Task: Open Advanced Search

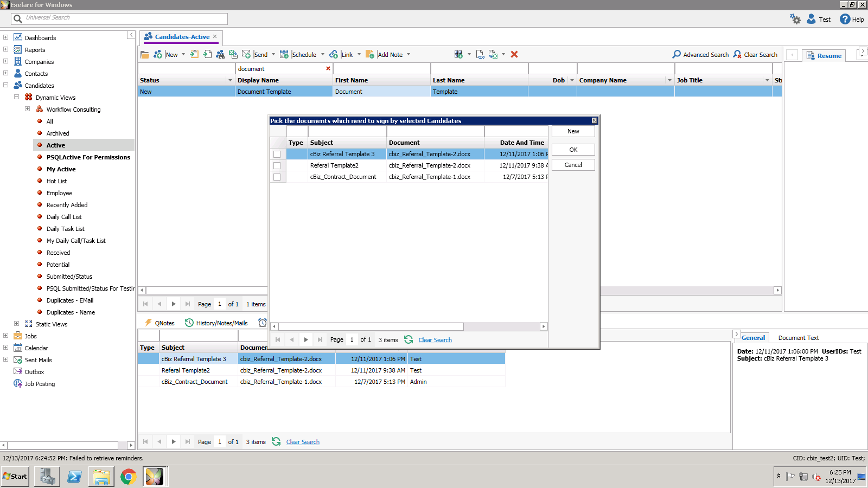Action: click(700, 54)
